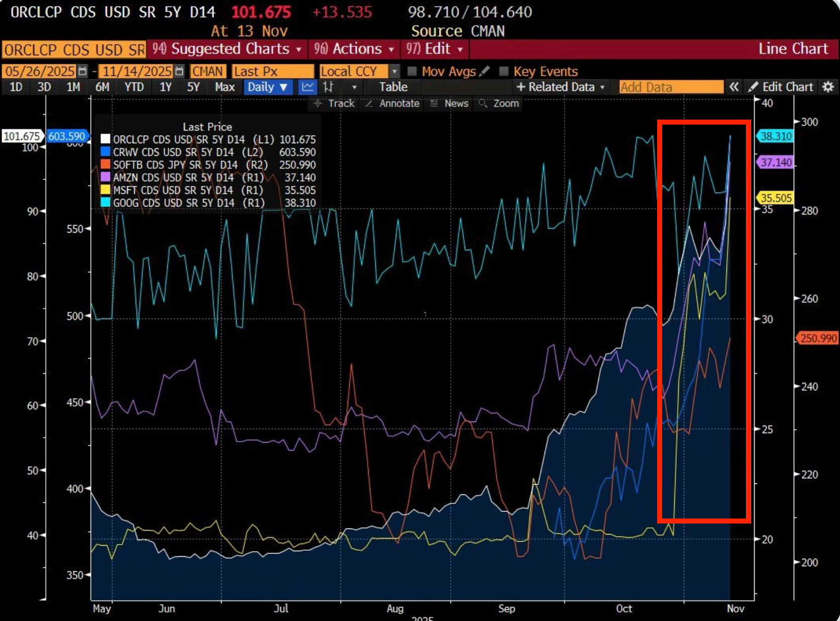
Task: Click the cyan GOOG legend swatch
Action: coord(105,202)
